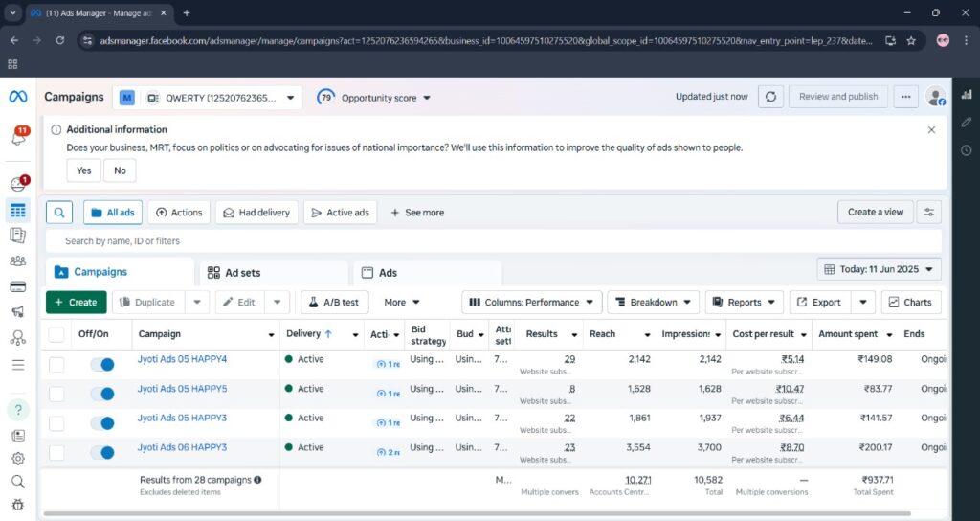Open the Today: 11 Jun 2025 date picker
Screen dimensions: 980x521
pyautogui.click(x=879, y=269)
